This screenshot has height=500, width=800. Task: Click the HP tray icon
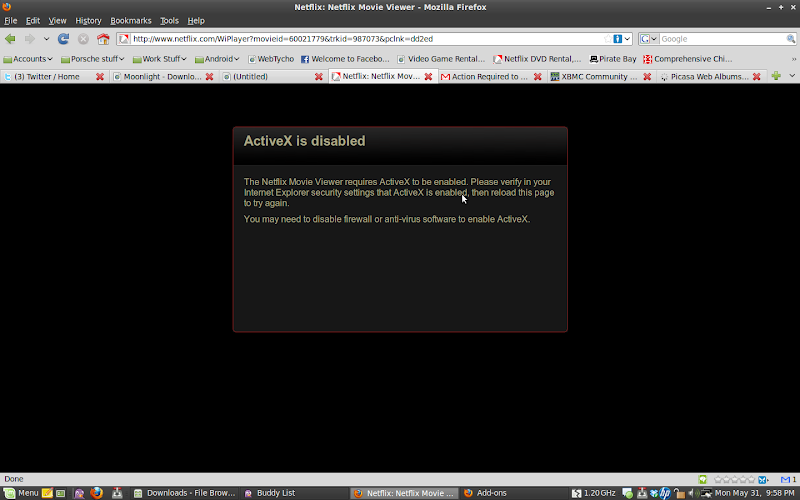[x=665, y=493]
